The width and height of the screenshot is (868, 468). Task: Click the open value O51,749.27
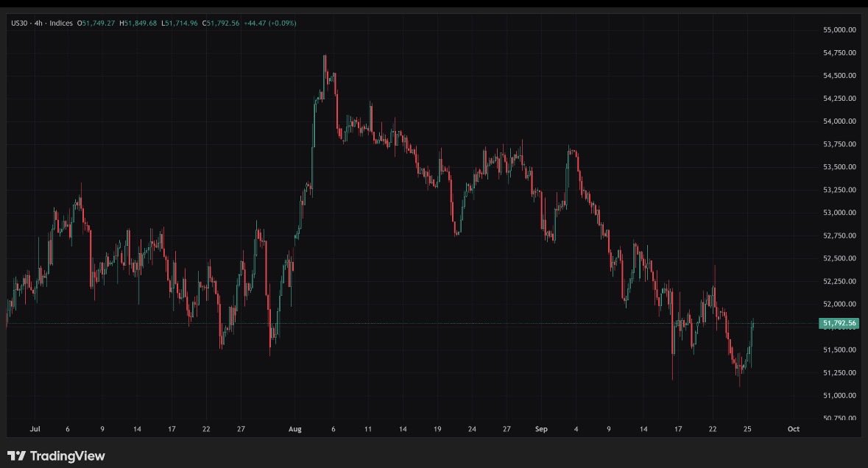coord(96,24)
